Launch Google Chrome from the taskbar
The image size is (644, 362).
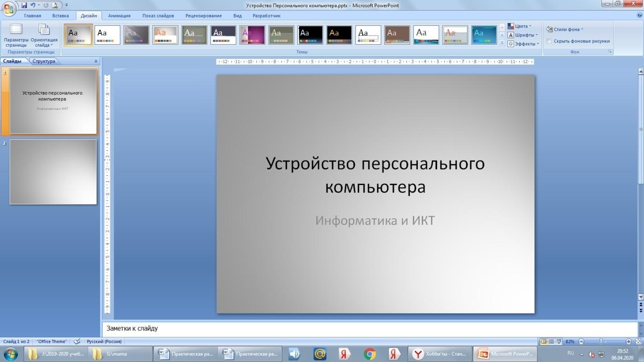coord(370,354)
